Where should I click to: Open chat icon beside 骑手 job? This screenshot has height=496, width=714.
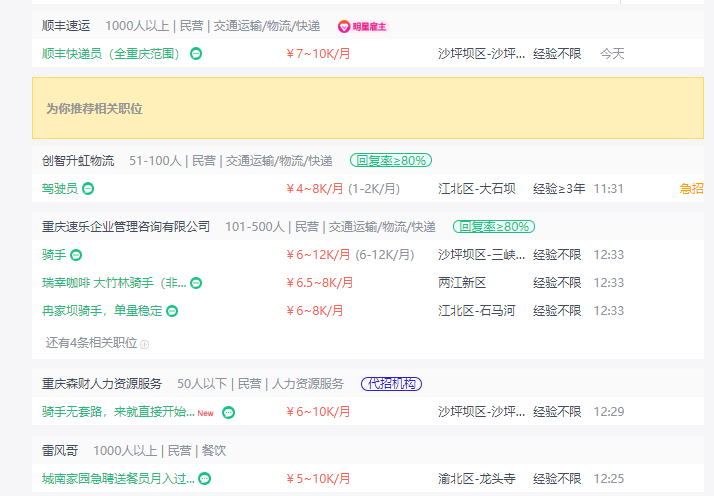(x=76, y=255)
